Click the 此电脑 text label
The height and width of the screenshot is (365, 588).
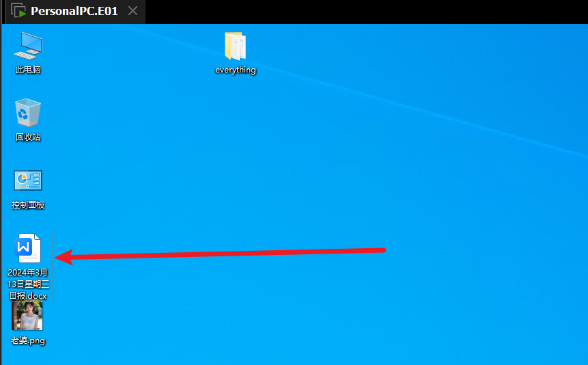[28, 70]
